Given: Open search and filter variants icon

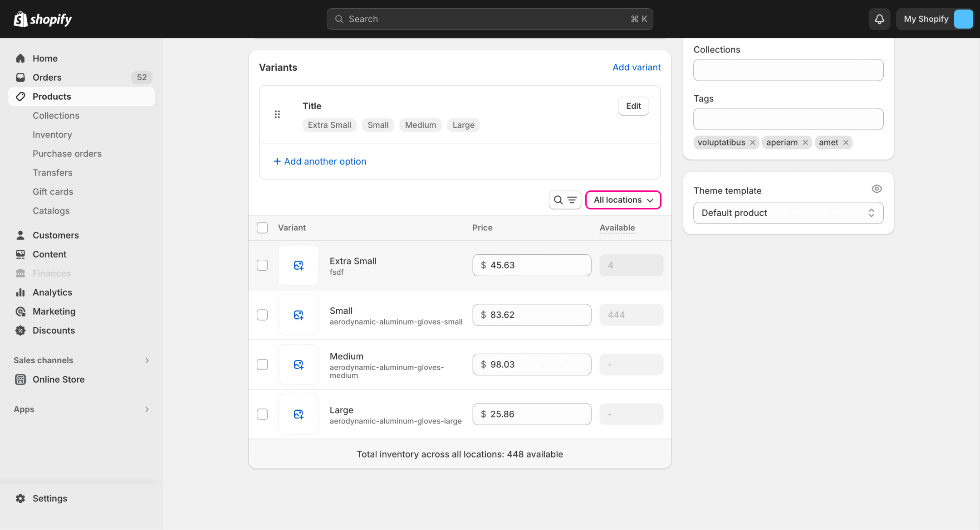Looking at the screenshot, I should click(x=565, y=200).
